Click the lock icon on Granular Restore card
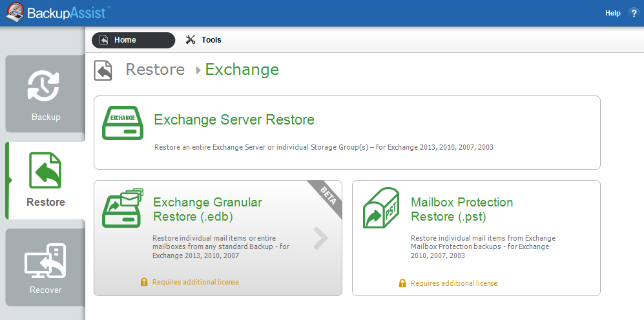This screenshot has width=644, height=320. point(144,282)
